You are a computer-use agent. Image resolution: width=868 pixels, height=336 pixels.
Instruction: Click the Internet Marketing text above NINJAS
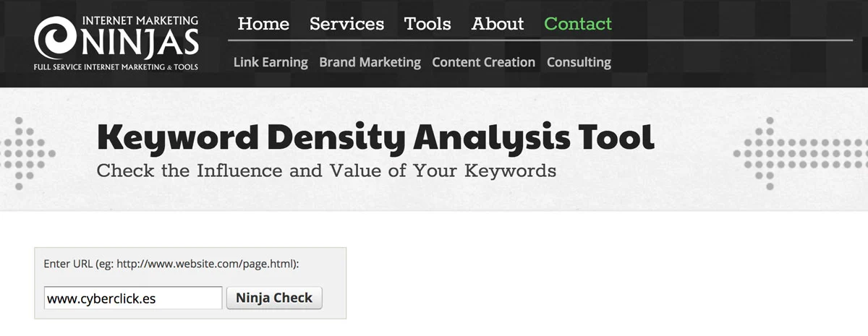[140, 20]
